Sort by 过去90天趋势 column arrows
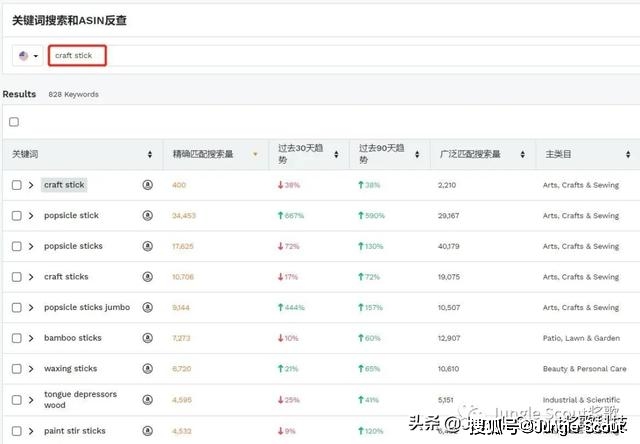 (417, 154)
